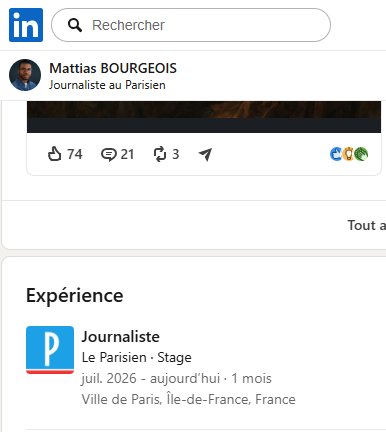386x432 pixels.
Task: Open the Le Parisien company logo
Action: 50,350
